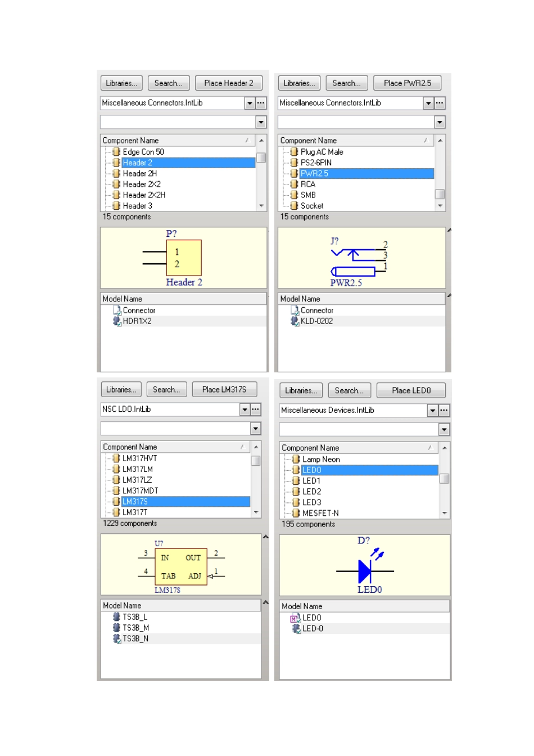Click the Socket component icon
Image resolution: width=534 pixels, height=756 pixels.
point(294,206)
